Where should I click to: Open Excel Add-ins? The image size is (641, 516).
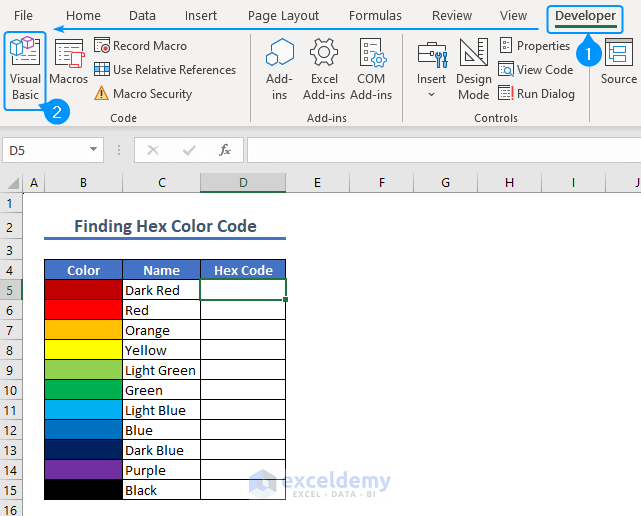pyautogui.click(x=324, y=69)
